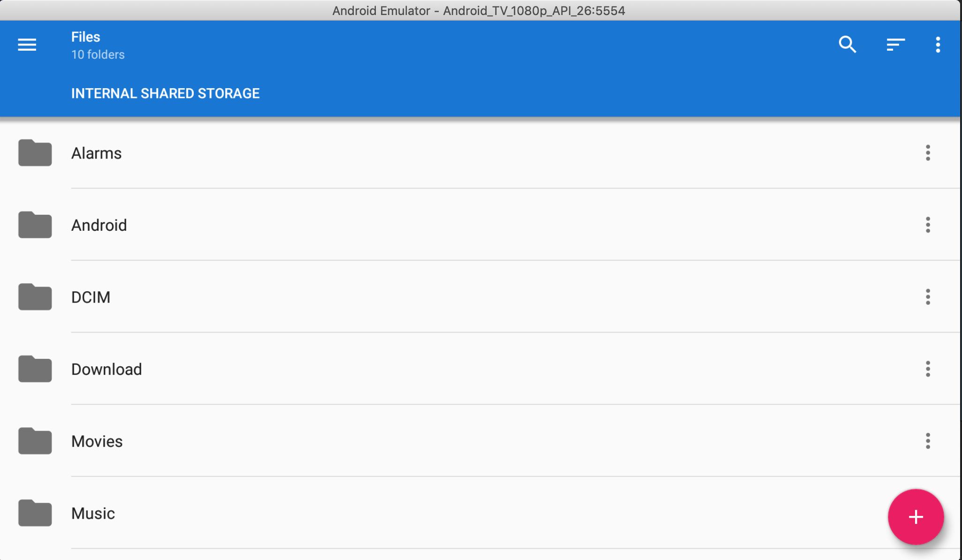Open the Download folder options menu
The height and width of the screenshot is (560, 962).
pyautogui.click(x=928, y=369)
